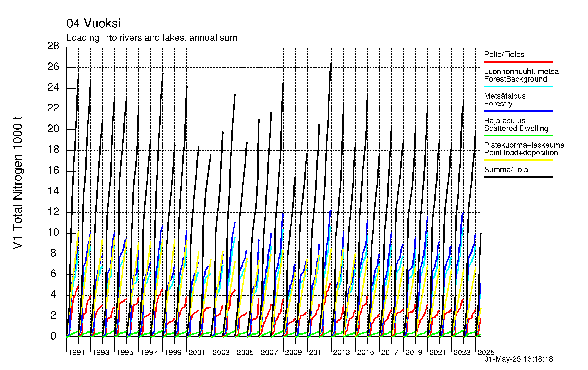Click the chart title '04 Vuoksi'
This screenshot has height=370, width=588.
point(93,24)
